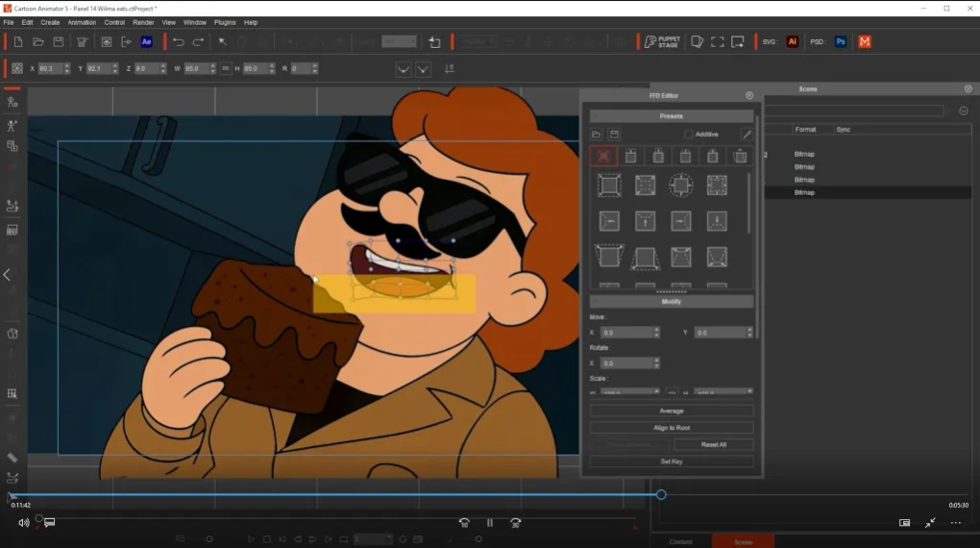The height and width of the screenshot is (548, 980).
Task: Switch to the Content tab at the bottom
Action: coord(680,541)
